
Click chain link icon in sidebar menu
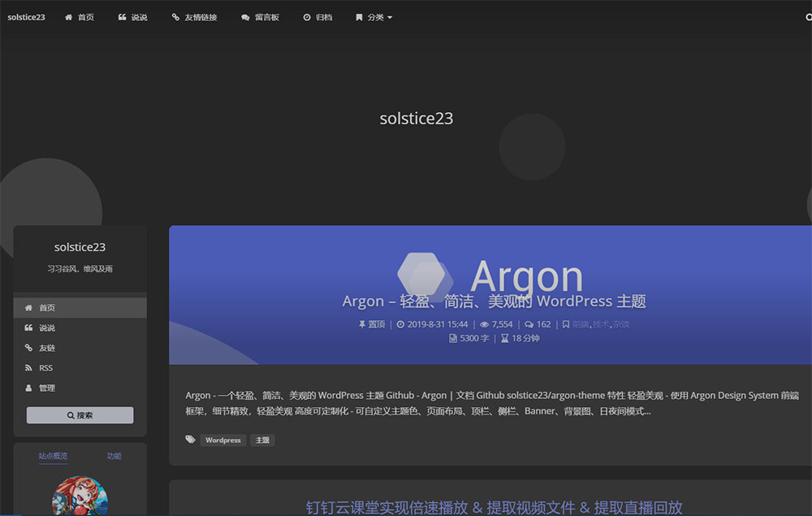28,348
